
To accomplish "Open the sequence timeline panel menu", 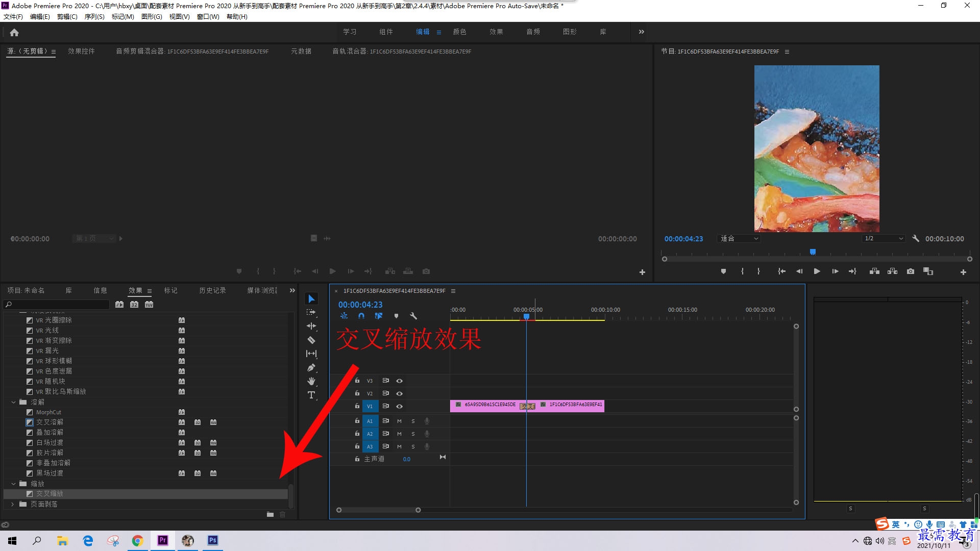I will tap(453, 291).
